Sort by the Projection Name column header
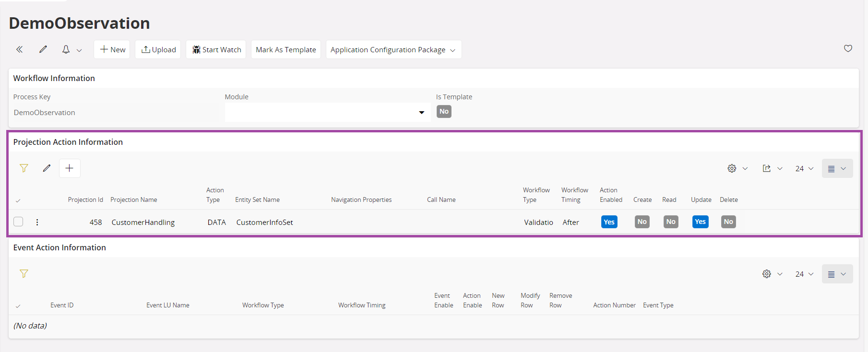868x352 pixels. pyautogui.click(x=134, y=200)
